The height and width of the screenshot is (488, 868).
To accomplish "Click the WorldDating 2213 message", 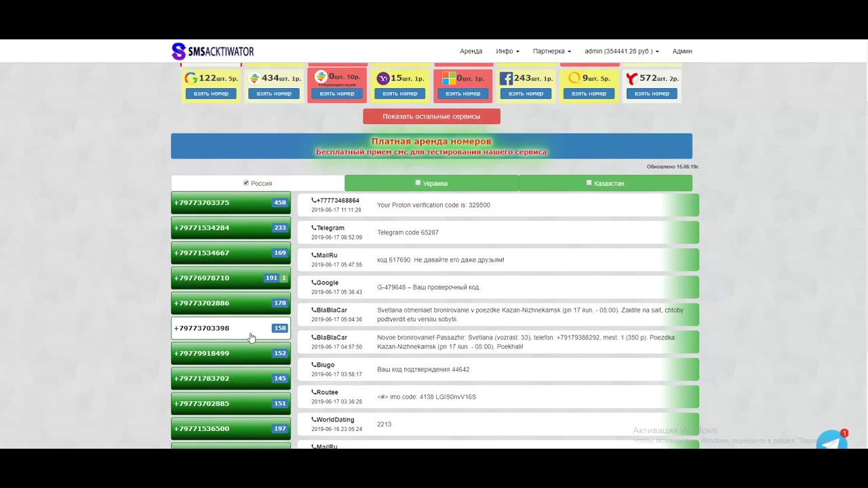I will point(498,424).
